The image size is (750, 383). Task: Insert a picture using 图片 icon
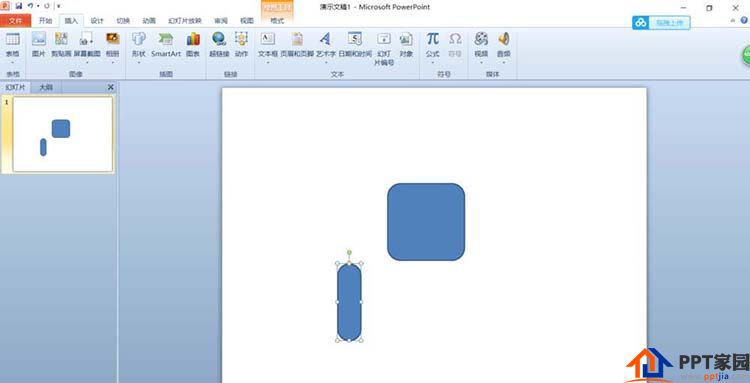(x=39, y=44)
